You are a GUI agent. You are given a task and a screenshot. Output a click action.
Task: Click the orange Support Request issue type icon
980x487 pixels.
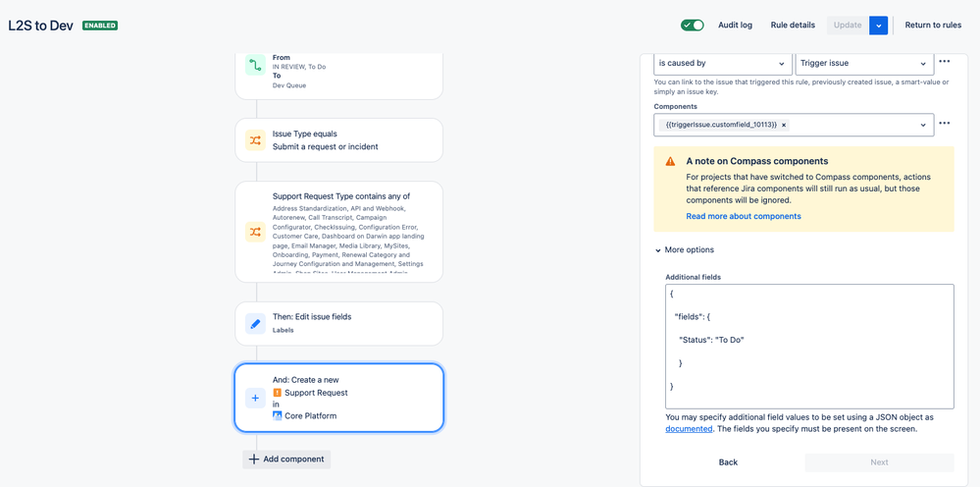[x=277, y=393]
